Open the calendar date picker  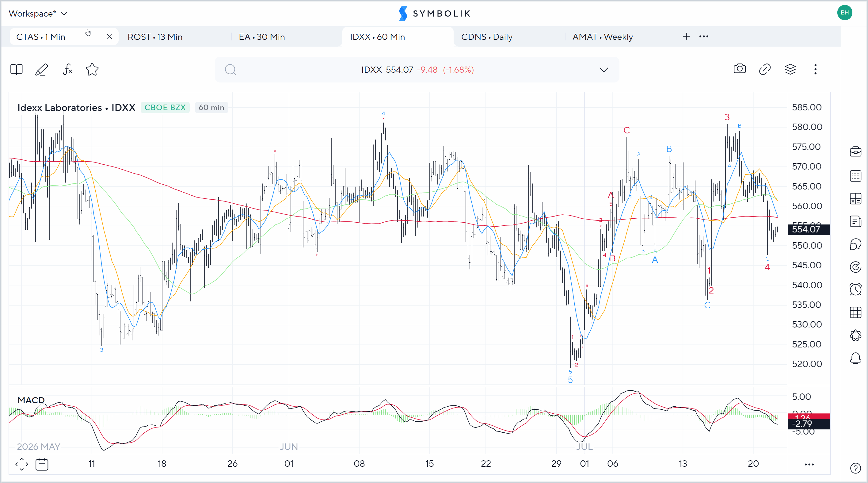pyautogui.click(x=42, y=464)
